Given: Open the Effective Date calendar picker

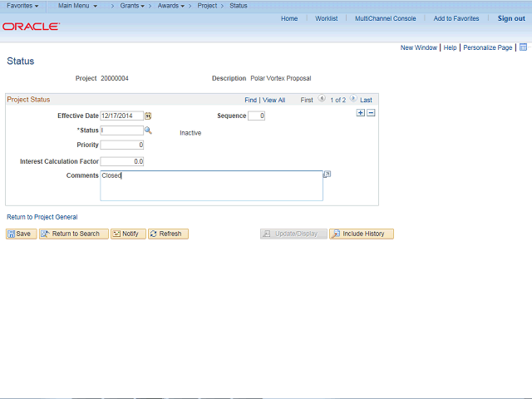Looking at the screenshot, I should (x=148, y=116).
